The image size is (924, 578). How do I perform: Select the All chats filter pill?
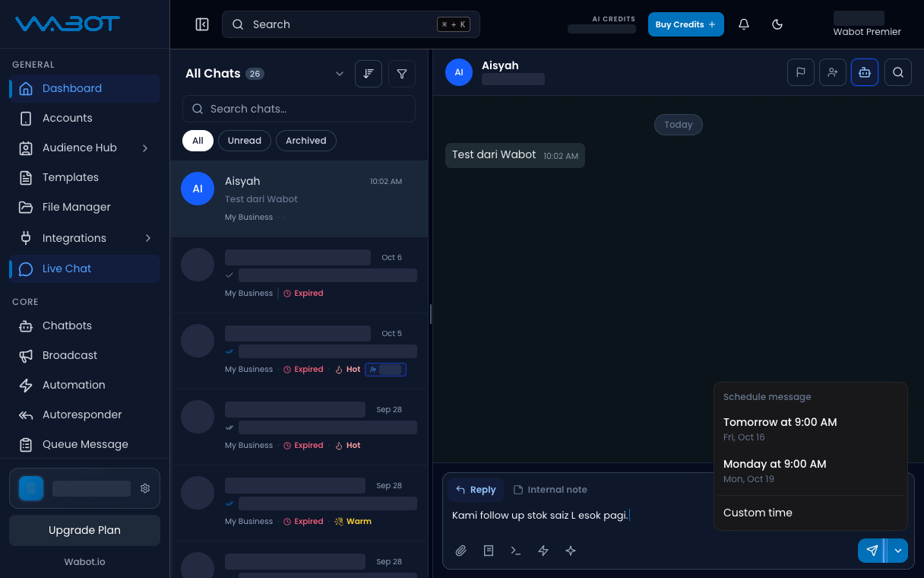(198, 141)
